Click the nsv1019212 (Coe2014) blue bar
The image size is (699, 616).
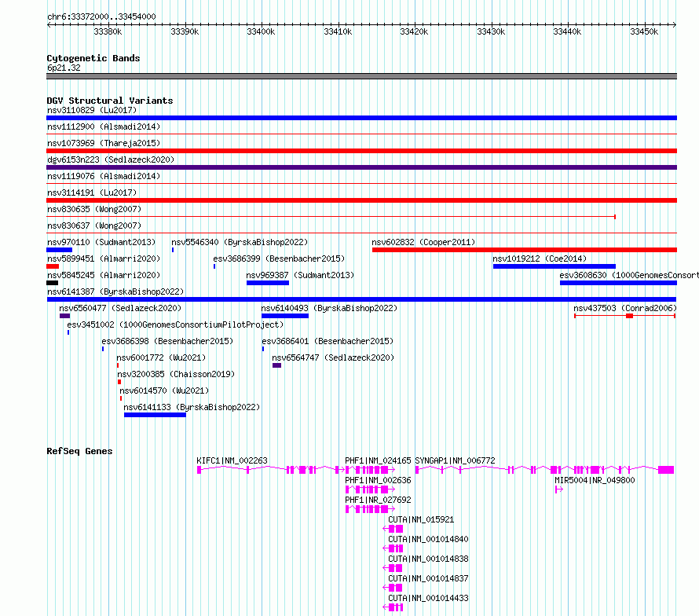pyautogui.click(x=554, y=266)
